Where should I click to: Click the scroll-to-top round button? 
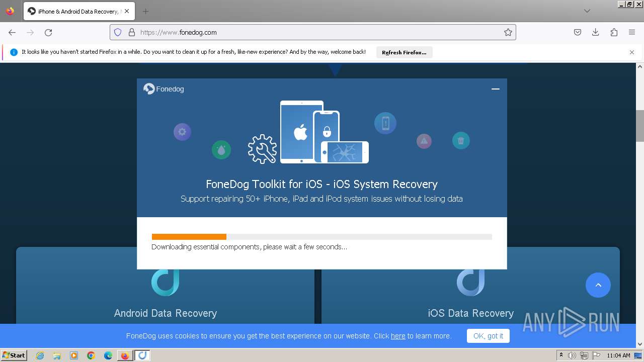598,285
